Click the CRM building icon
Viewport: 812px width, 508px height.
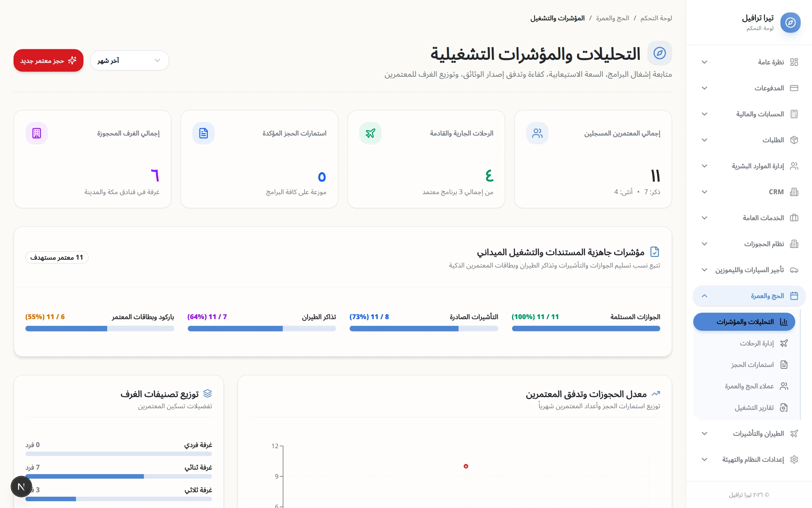(x=794, y=192)
